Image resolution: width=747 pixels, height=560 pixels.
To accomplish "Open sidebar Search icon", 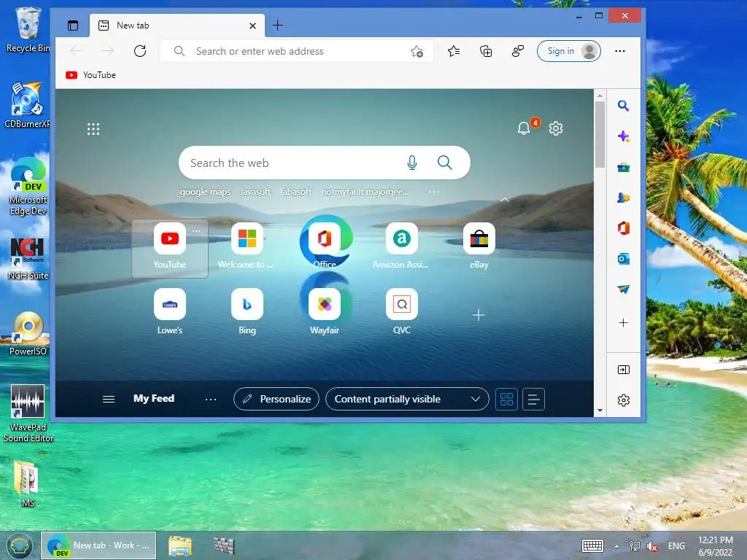I will [x=623, y=106].
